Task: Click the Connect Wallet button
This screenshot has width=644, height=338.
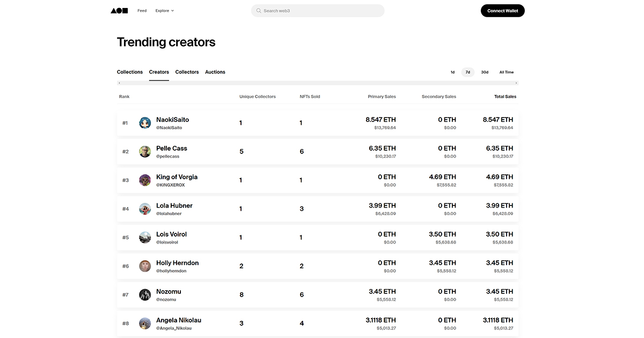Action: click(x=503, y=11)
